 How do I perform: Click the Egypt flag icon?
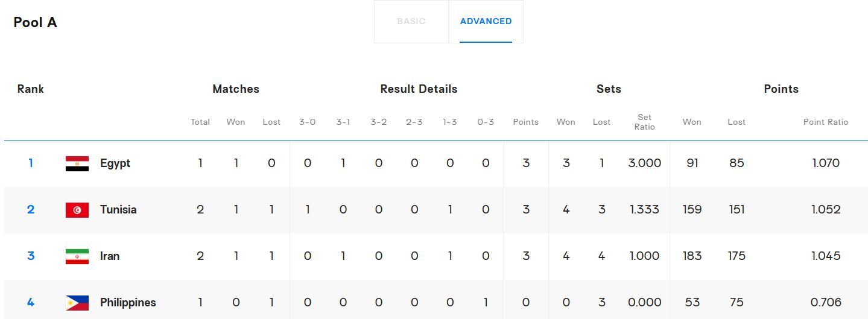(77, 163)
